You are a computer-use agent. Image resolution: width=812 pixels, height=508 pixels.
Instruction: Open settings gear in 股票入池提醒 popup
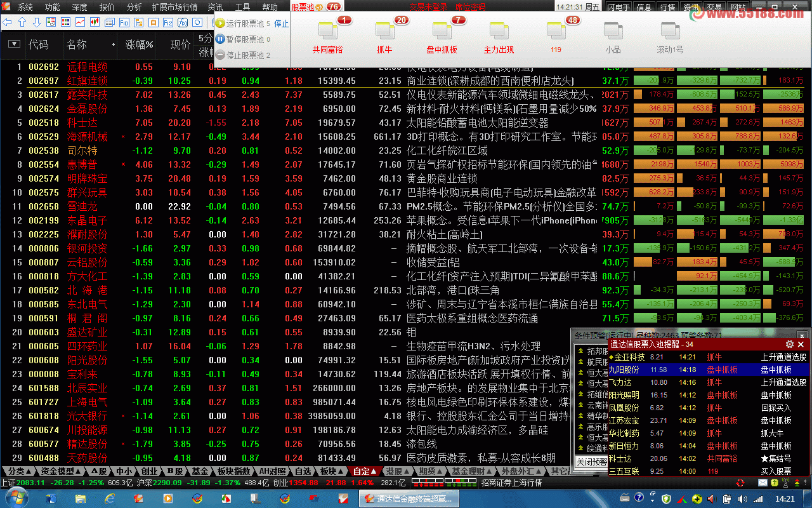790,344
